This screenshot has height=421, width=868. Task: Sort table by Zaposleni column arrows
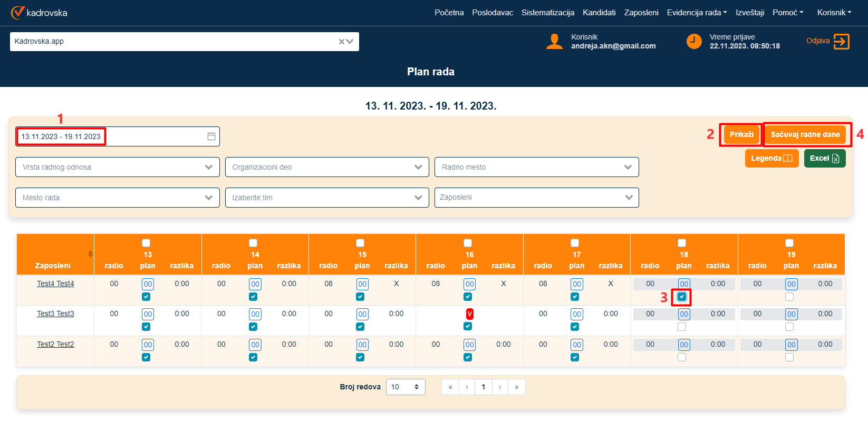pyautogui.click(x=90, y=254)
